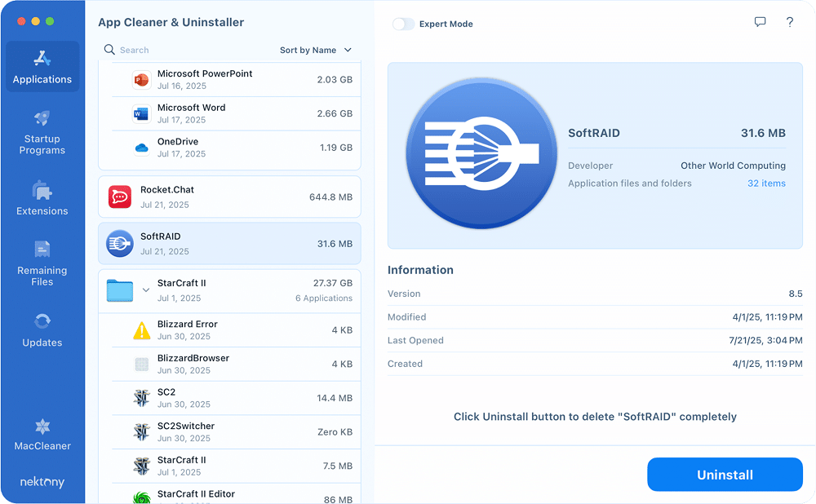Click the Version 8.5 value
Screen dimensions: 816x504
pyautogui.click(x=795, y=294)
